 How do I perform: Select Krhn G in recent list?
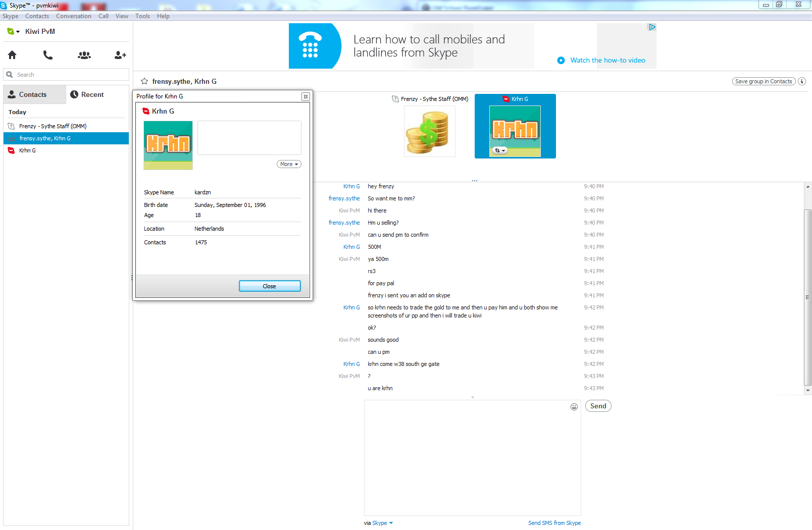pyautogui.click(x=66, y=150)
